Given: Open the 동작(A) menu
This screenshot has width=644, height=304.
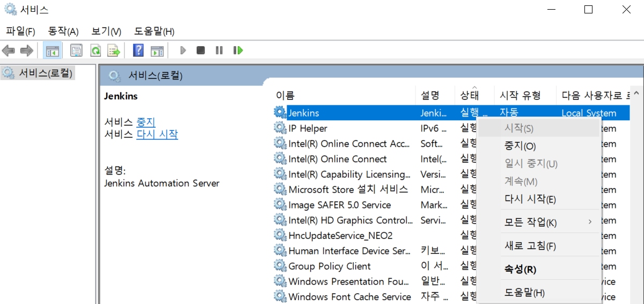Looking at the screenshot, I should [x=63, y=31].
